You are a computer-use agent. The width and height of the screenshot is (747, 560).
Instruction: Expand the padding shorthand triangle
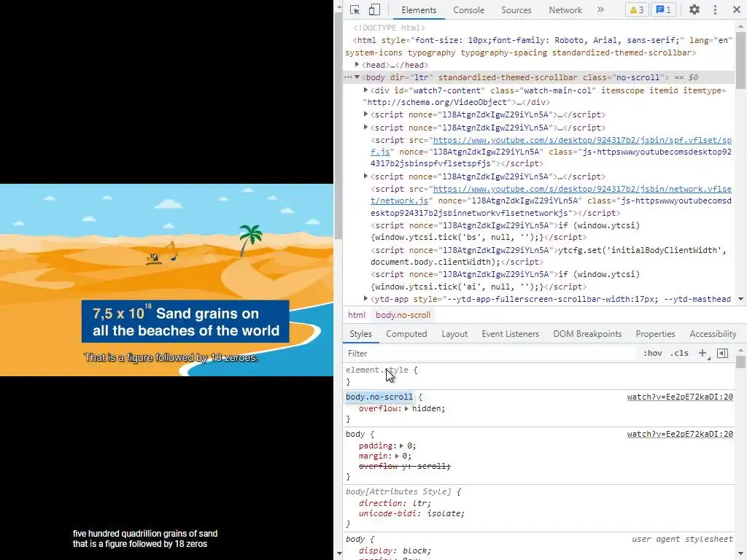pos(401,446)
